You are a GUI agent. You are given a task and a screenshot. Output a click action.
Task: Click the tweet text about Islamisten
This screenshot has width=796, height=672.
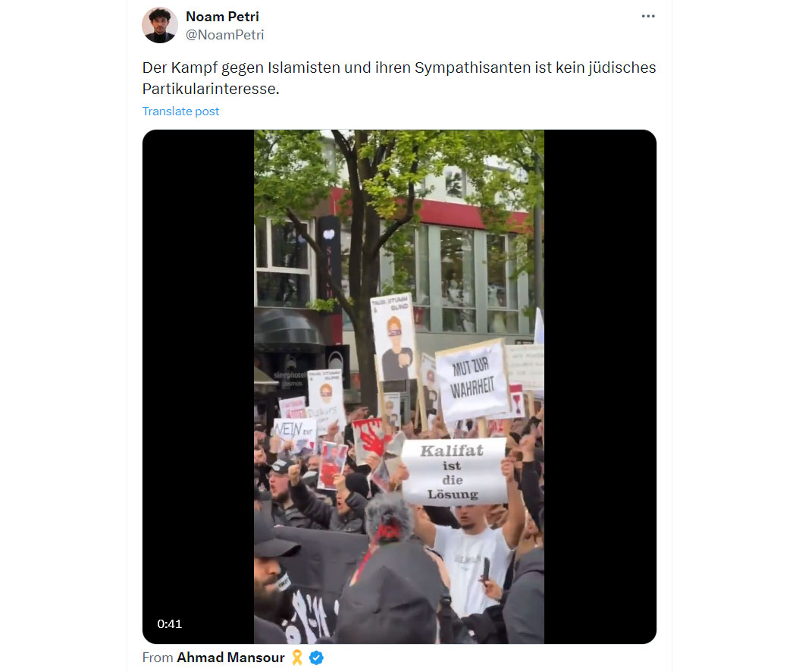[399, 77]
